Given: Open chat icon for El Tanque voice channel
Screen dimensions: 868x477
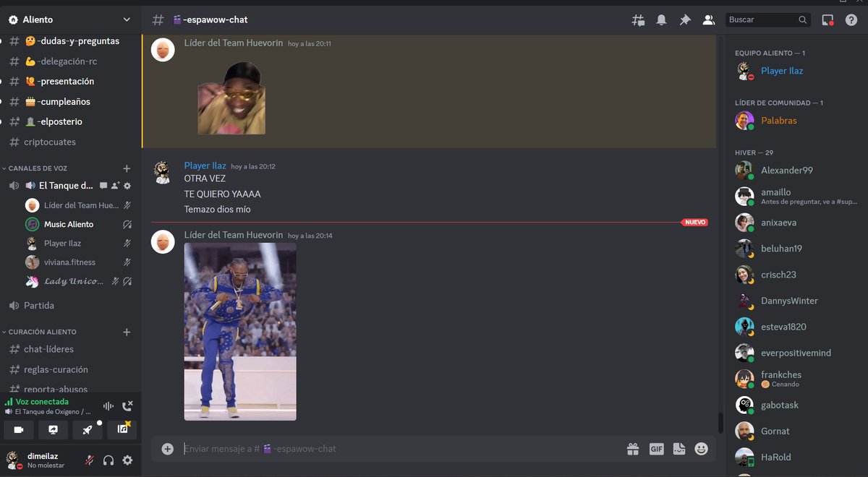Looking at the screenshot, I should [103, 186].
